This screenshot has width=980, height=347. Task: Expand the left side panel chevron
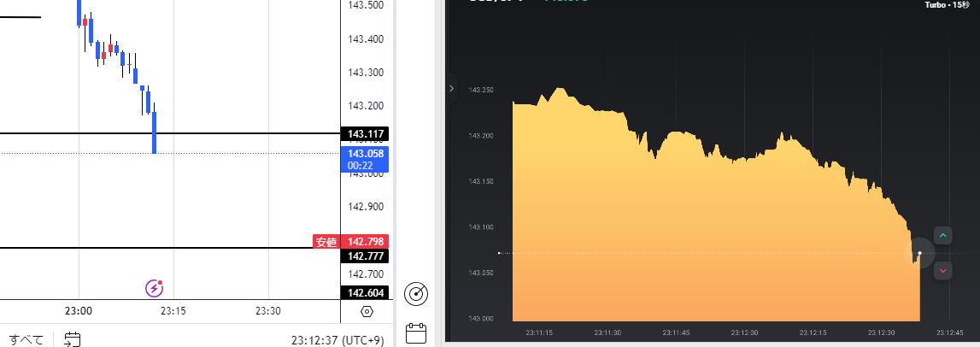point(452,87)
